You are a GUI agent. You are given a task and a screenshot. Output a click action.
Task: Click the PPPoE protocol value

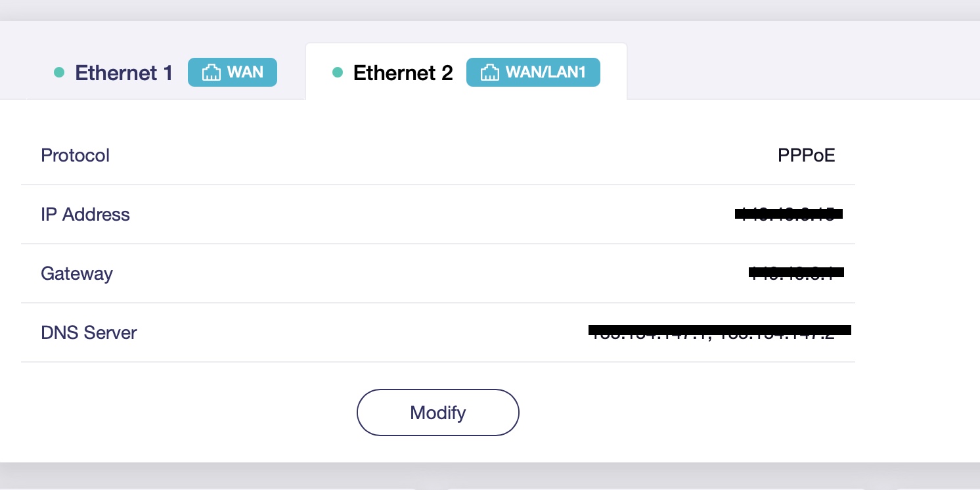[x=806, y=156]
